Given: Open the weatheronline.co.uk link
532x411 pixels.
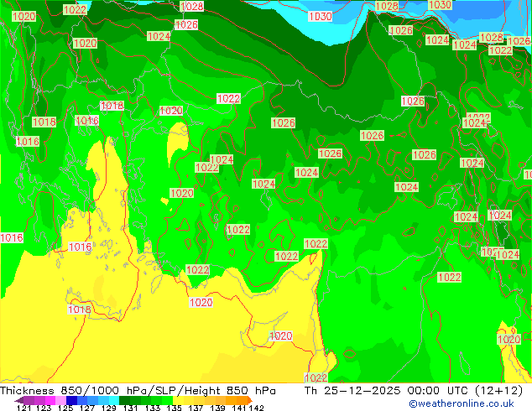Looking at the screenshot, I should pyautogui.click(x=462, y=403).
